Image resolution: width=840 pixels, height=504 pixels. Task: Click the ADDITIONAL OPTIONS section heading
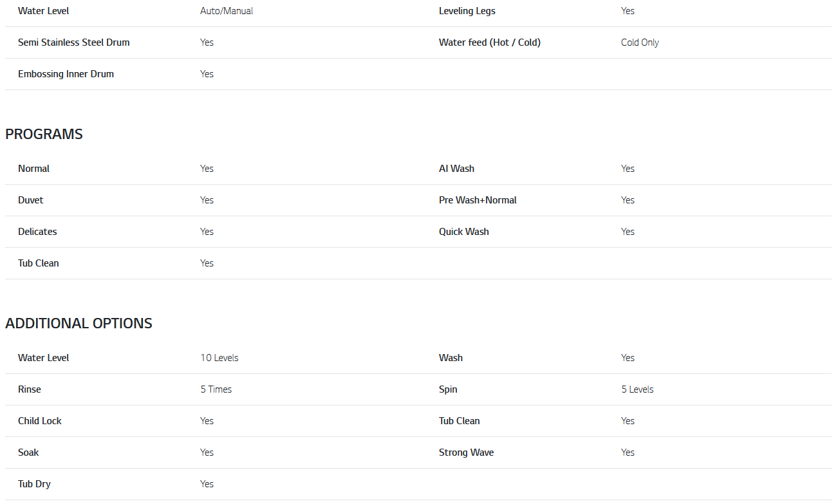pyautogui.click(x=79, y=323)
